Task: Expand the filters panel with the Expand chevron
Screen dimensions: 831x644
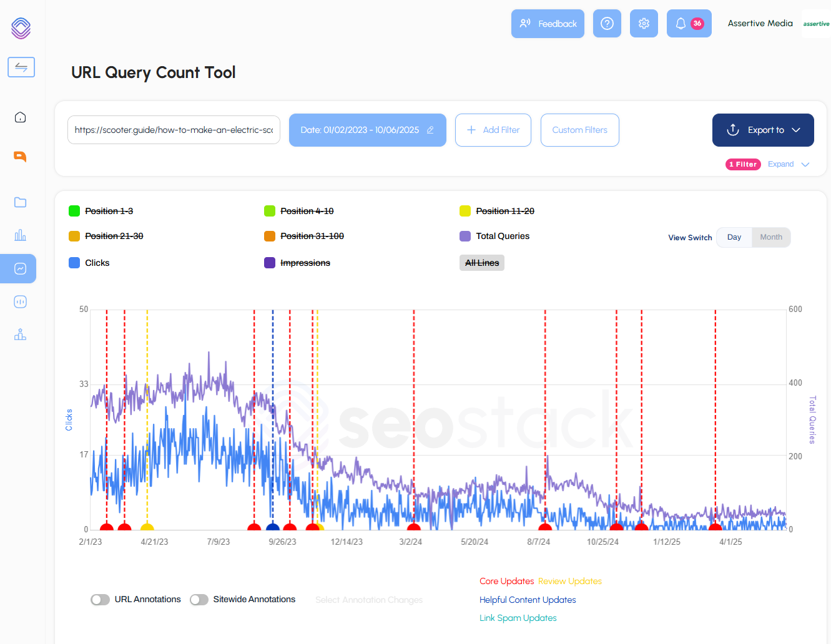Action: tap(788, 163)
